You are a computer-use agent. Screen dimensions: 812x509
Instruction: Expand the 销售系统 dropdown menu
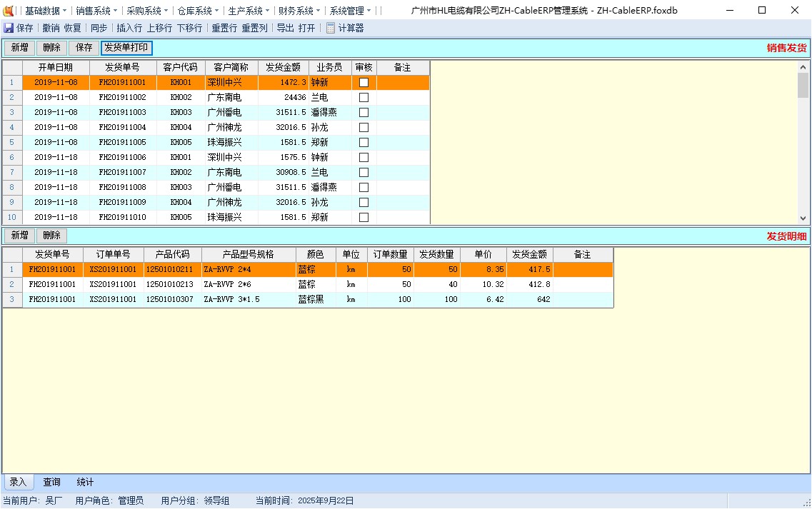coord(97,11)
